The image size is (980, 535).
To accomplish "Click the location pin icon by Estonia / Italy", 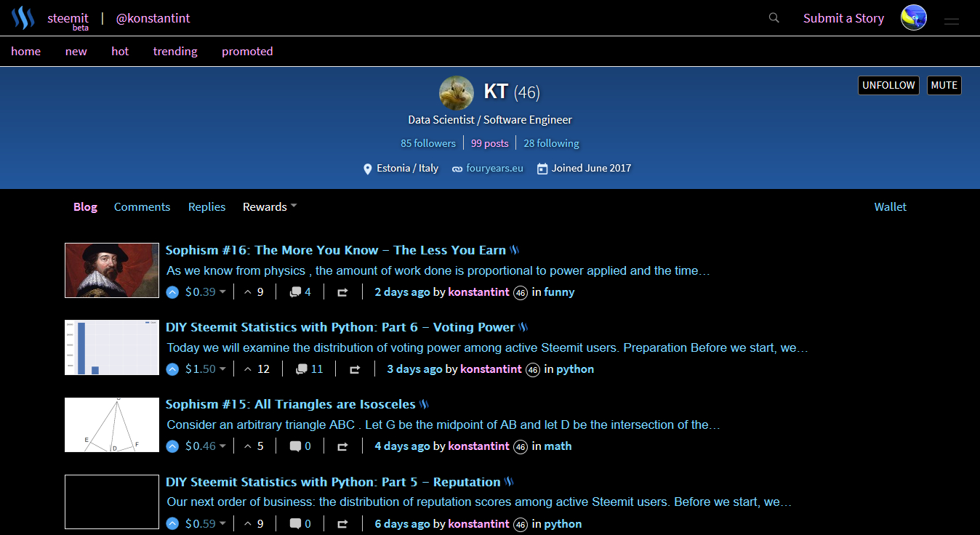I will (368, 169).
